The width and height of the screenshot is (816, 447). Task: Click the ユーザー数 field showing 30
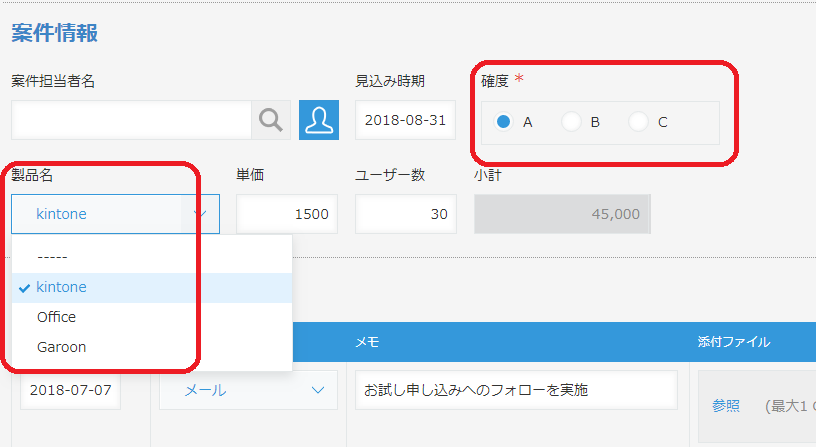pyautogui.click(x=406, y=214)
